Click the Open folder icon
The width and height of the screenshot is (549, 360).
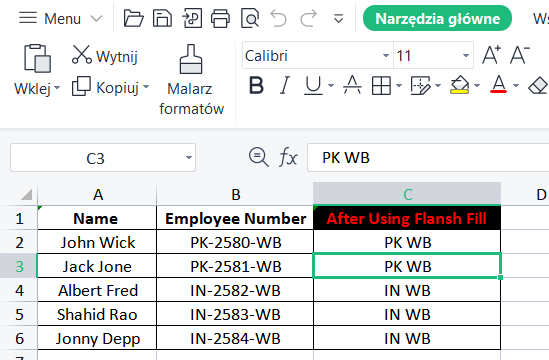tap(133, 18)
